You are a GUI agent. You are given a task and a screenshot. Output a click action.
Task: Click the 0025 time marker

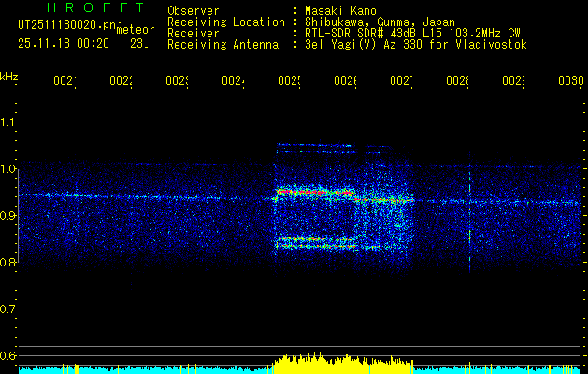[290, 80]
